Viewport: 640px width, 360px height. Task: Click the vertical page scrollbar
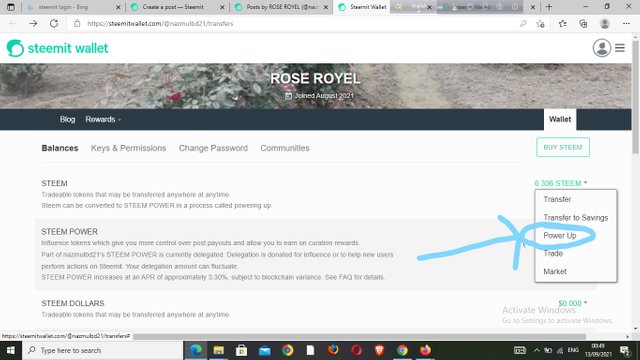(x=636, y=97)
